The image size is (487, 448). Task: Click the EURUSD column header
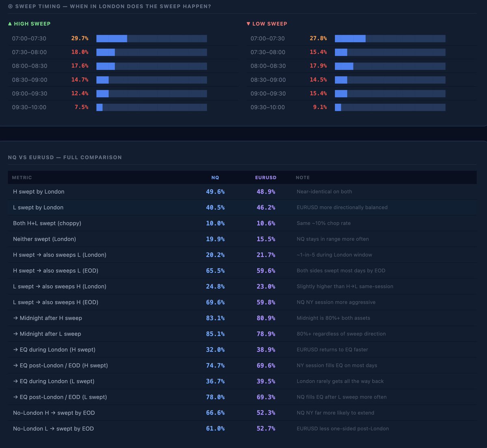point(266,178)
